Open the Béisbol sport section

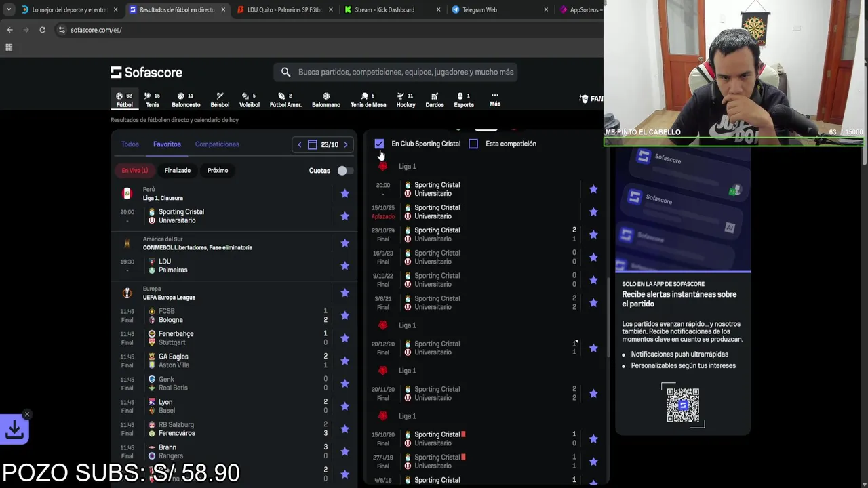tap(220, 100)
